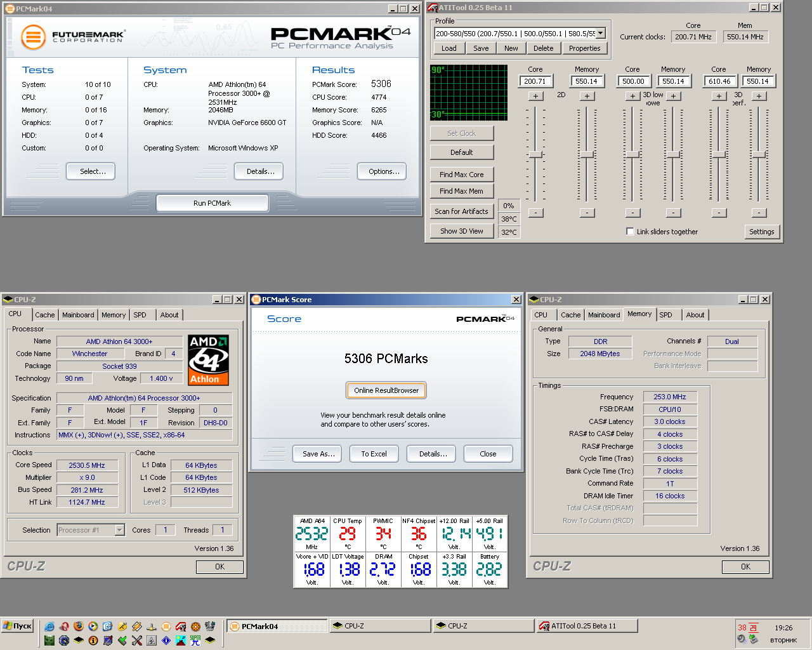This screenshot has width=812, height=650.
Task: Switch to PCMark04 taskbar button
Action: tap(277, 627)
